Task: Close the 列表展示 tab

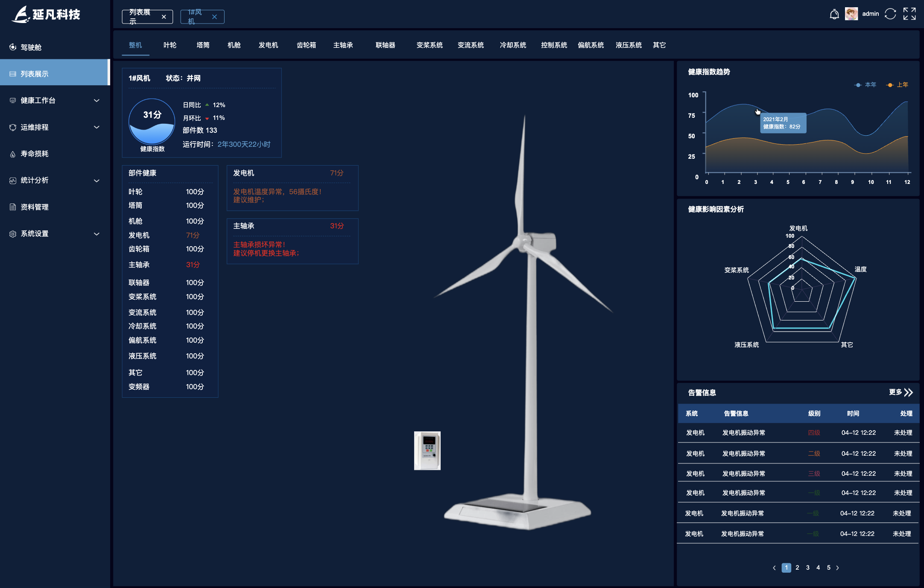Action: (x=164, y=17)
